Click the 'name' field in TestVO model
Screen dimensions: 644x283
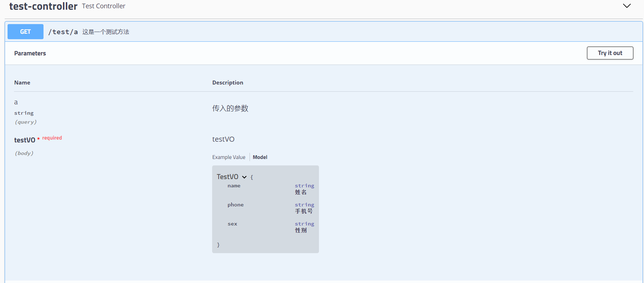pos(234,186)
